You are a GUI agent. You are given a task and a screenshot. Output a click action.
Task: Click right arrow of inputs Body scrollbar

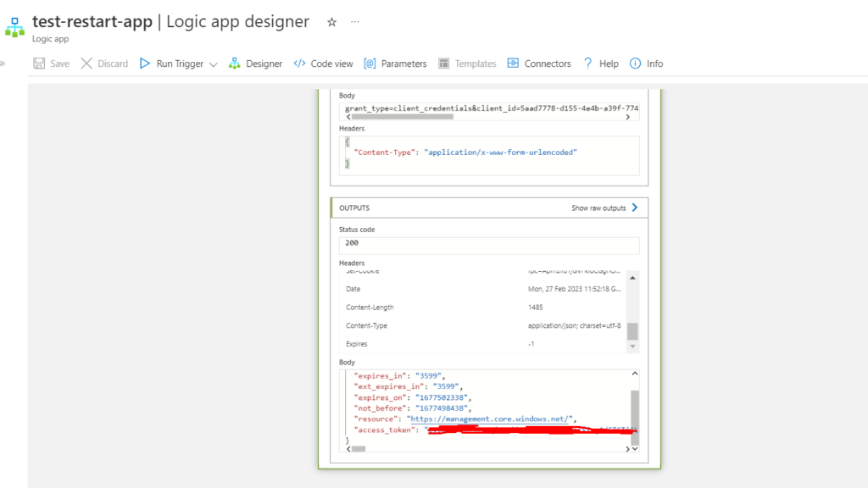click(628, 117)
